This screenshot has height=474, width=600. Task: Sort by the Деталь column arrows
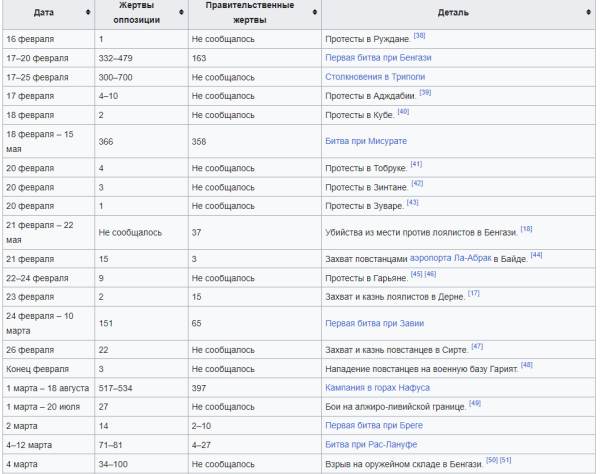pyautogui.click(x=590, y=13)
